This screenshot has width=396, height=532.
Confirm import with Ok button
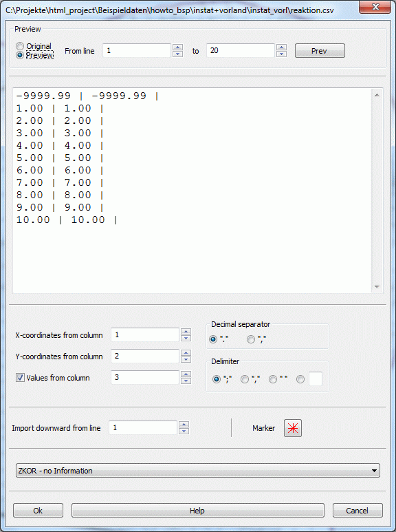[38, 510]
